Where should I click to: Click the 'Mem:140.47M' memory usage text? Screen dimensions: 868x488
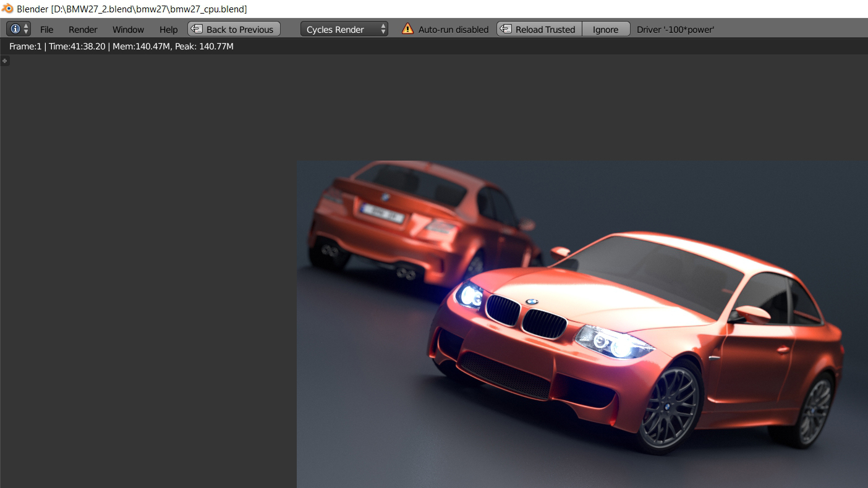(x=141, y=46)
